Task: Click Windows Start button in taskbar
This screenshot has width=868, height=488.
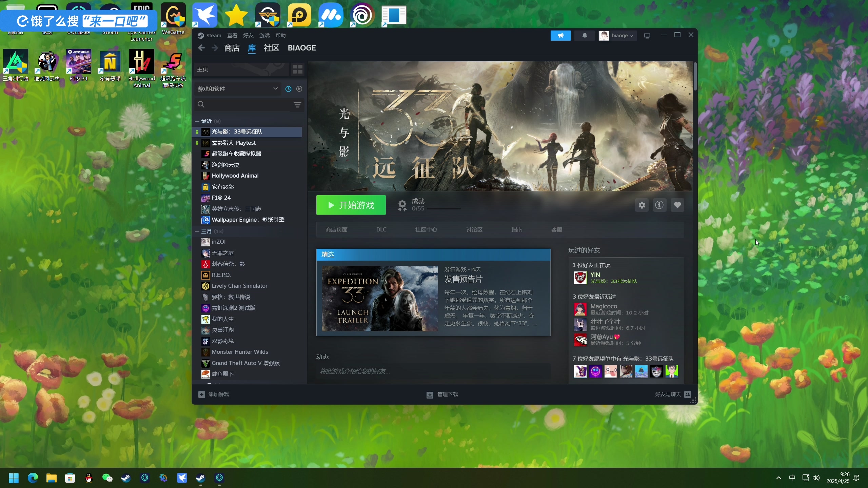Action: click(14, 478)
